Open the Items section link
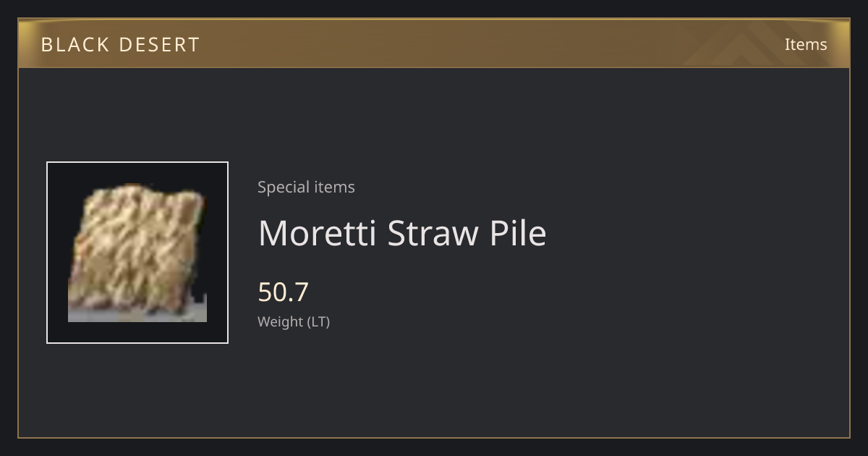 click(x=806, y=44)
